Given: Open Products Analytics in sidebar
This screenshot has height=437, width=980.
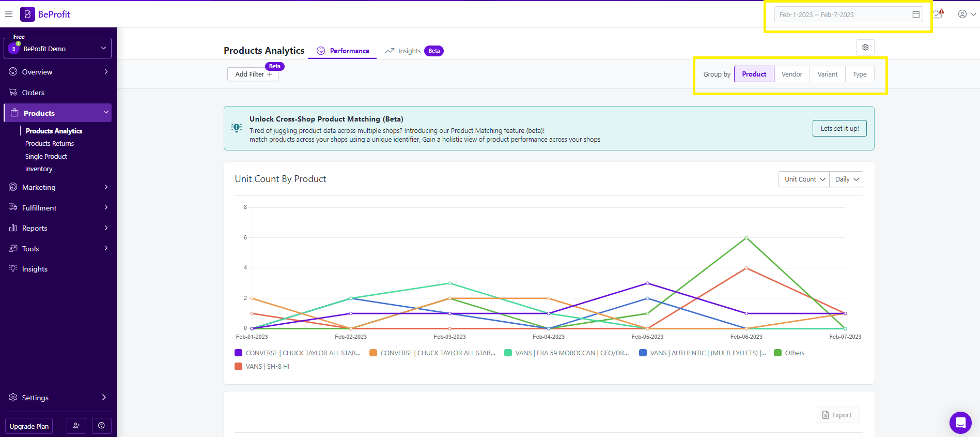Looking at the screenshot, I should coord(54,131).
